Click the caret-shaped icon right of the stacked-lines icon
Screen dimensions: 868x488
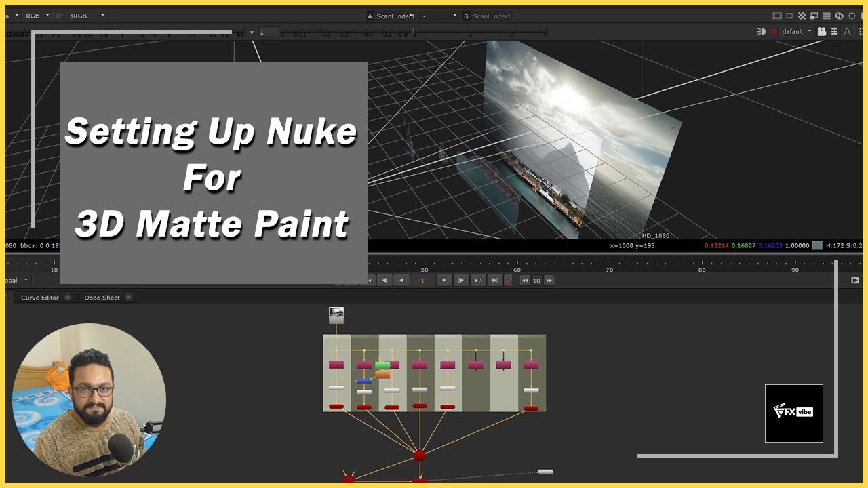tap(846, 31)
